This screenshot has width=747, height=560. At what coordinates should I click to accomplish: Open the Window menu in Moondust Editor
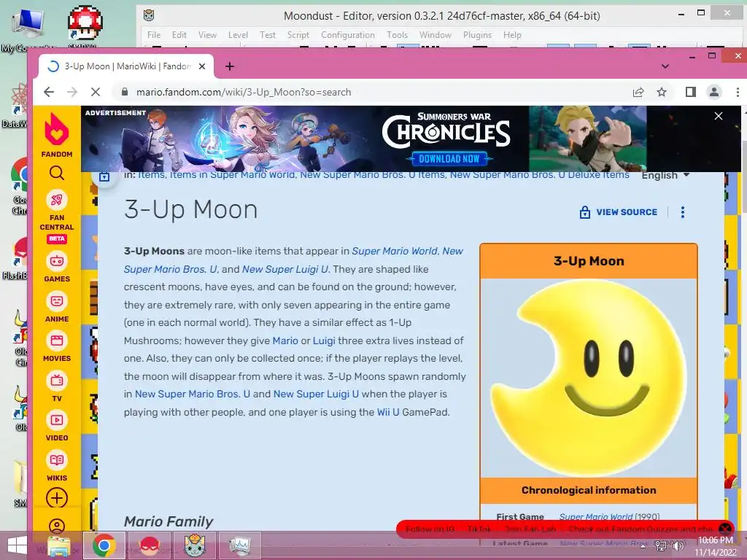click(435, 35)
